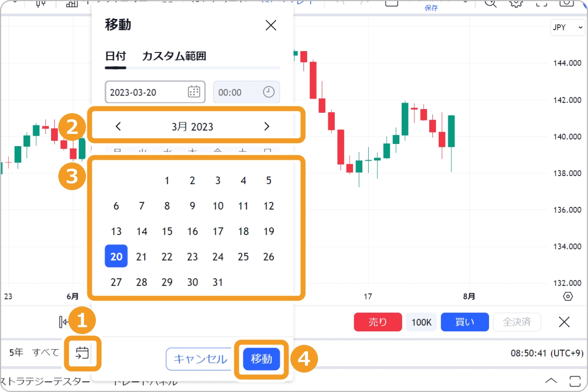588x392 pixels.
Task: Open the go-to-date calendar icon in bottom bar
Action: [82, 353]
